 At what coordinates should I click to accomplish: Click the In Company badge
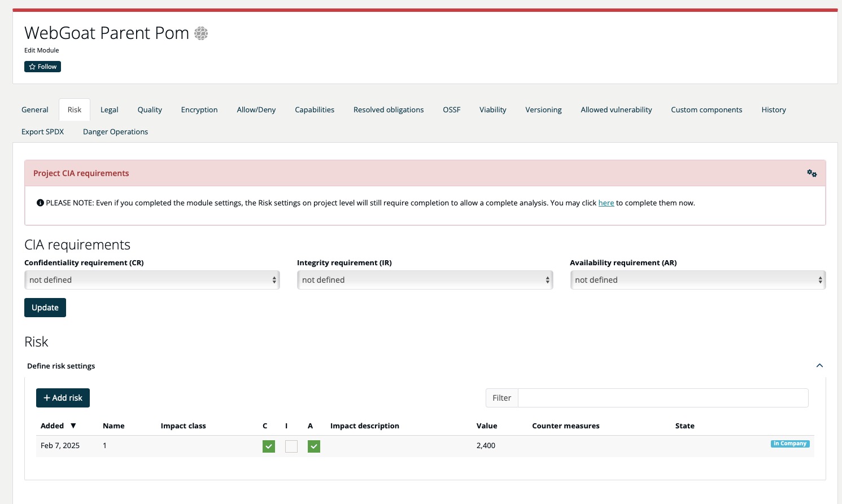point(790,444)
